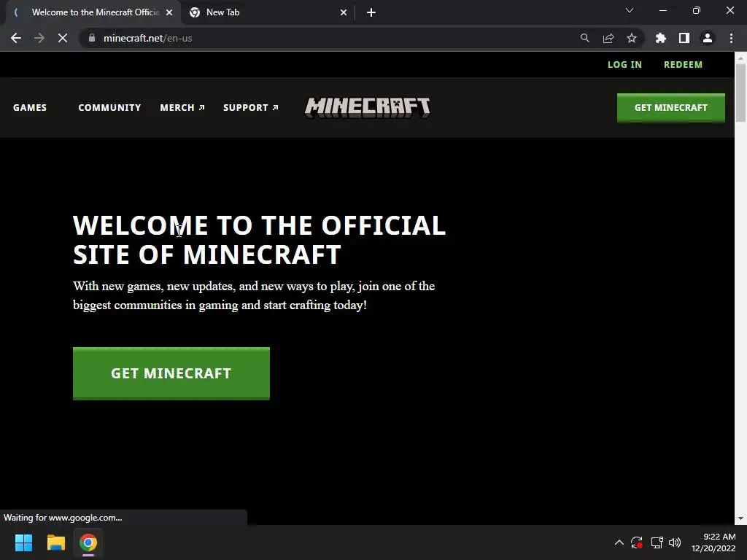
Task: Open the tab search dropdown
Action: coord(630,10)
